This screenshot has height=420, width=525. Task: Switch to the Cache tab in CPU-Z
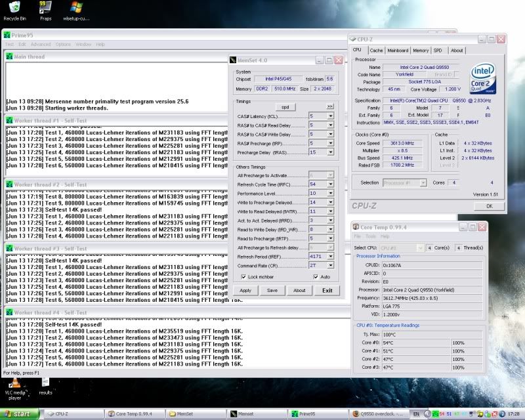(376, 51)
